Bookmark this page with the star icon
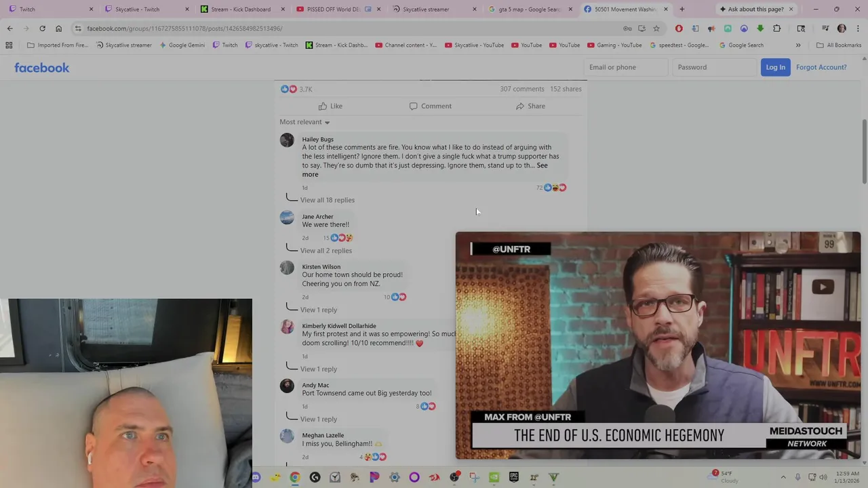 click(656, 28)
